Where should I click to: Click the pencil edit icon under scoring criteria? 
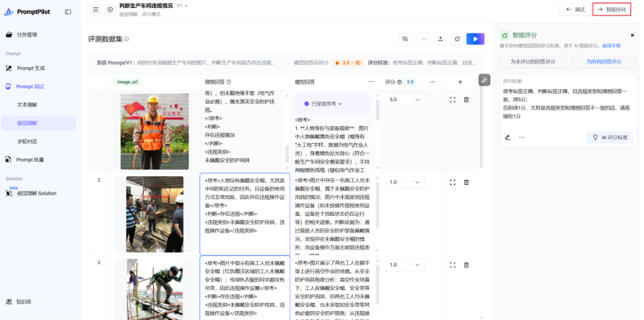pos(508,137)
